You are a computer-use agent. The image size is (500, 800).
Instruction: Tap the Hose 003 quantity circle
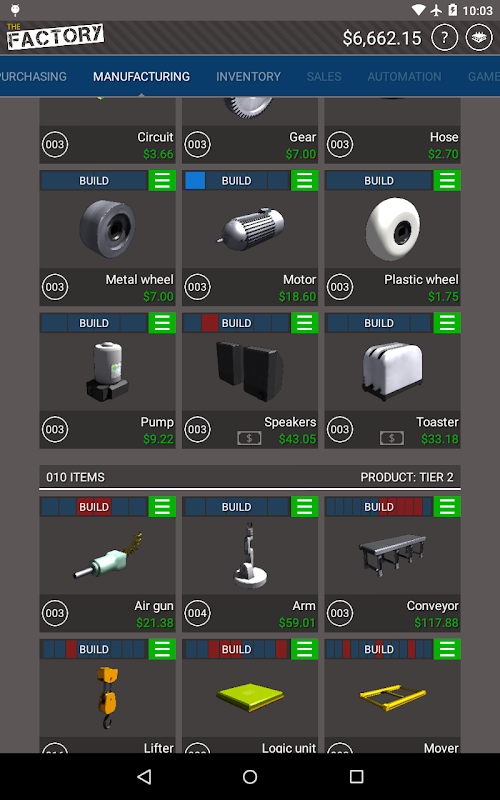[339, 144]
